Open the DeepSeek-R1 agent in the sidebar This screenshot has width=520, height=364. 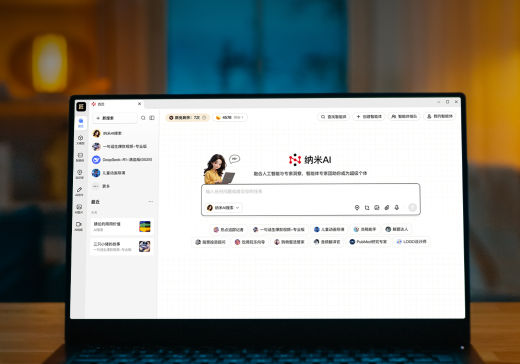[x=122, y=160]
